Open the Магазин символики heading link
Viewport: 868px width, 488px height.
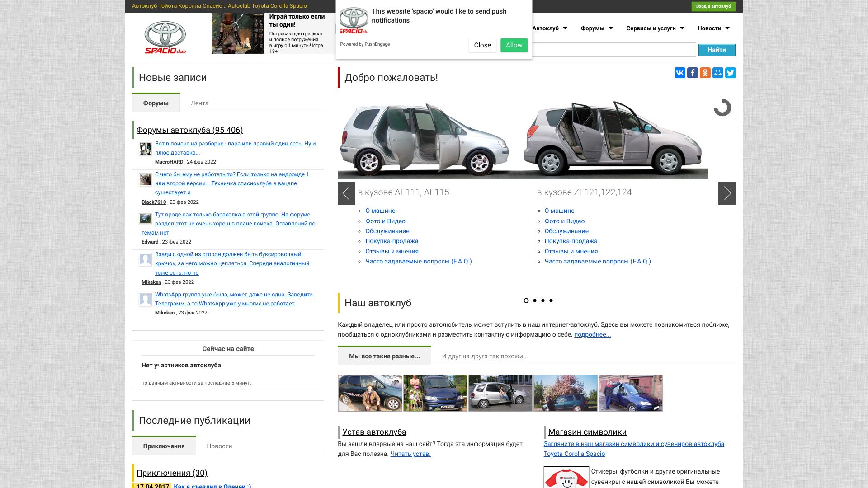[x=587, y=432]
